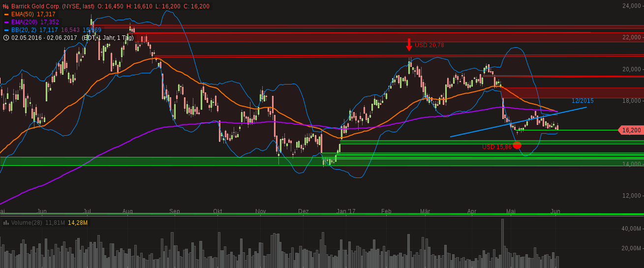Click the 20,00M volume axis label
This screenshot has height=268, width=644.
tap(632, 248)
